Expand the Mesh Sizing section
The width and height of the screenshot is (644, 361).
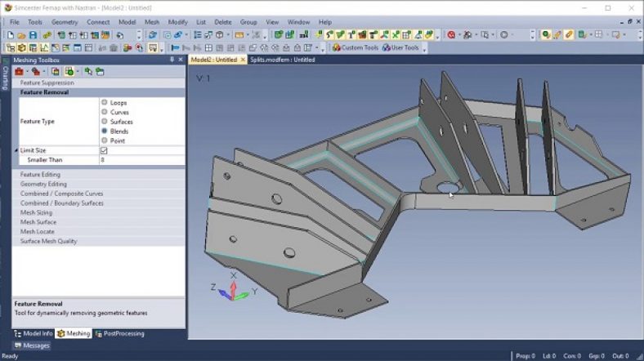(x=36, y=212)
